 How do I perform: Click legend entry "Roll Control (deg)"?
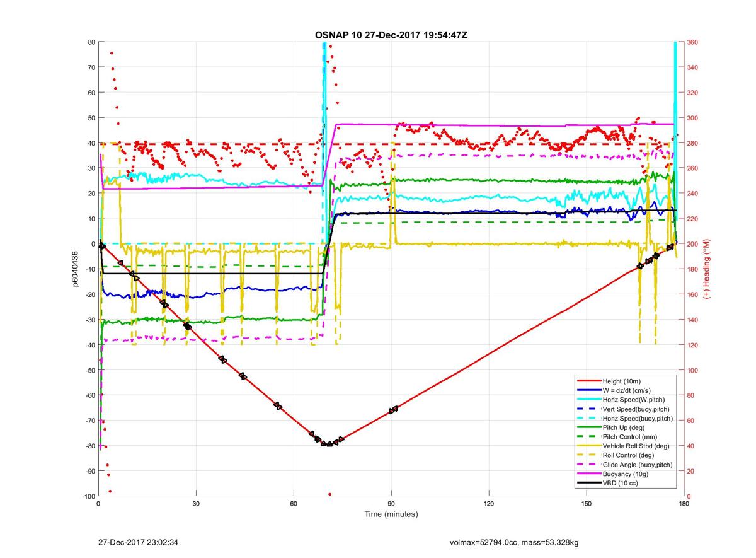point(628,455)
